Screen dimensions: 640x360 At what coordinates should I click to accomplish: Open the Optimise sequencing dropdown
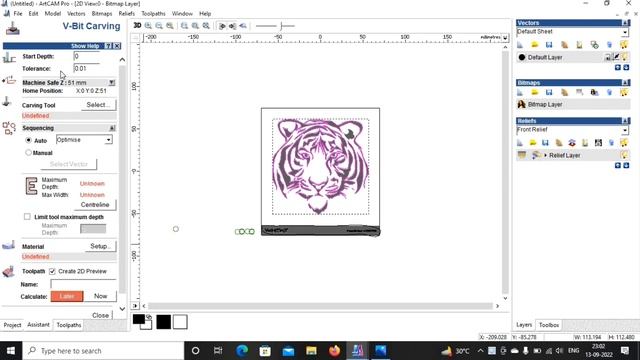[108, 140]
